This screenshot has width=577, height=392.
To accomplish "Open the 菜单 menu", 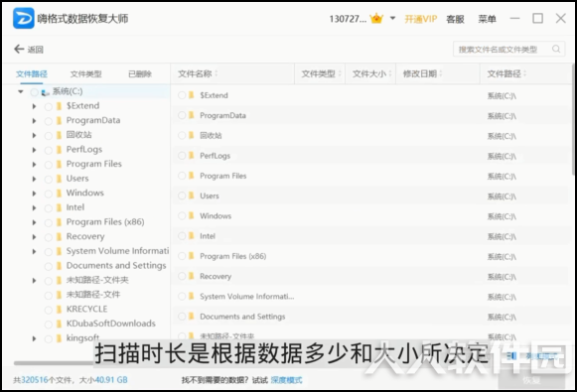I will tap(487, 19).
